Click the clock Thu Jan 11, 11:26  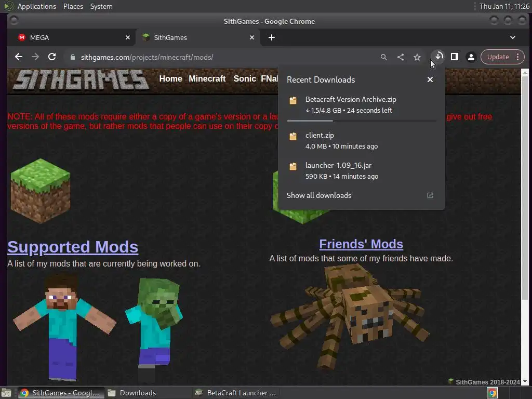pyautogui.click(x=504, y=6)
